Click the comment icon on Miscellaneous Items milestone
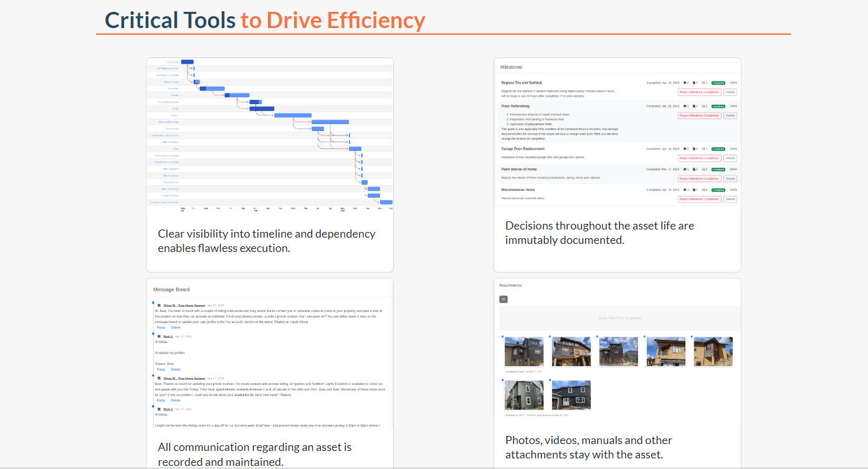The width and height of the screenshot is (868, 469). point(685,190)
